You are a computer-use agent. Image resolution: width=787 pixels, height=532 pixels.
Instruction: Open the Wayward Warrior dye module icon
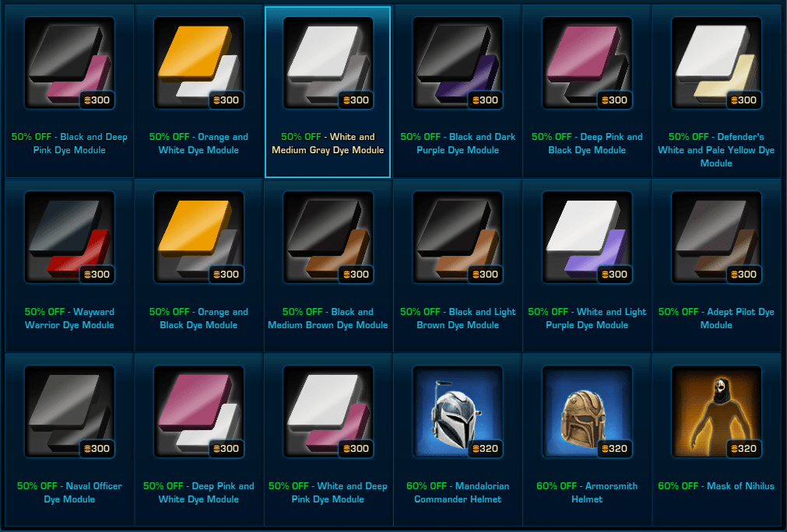pyautogui.click(x=69, y=237)
